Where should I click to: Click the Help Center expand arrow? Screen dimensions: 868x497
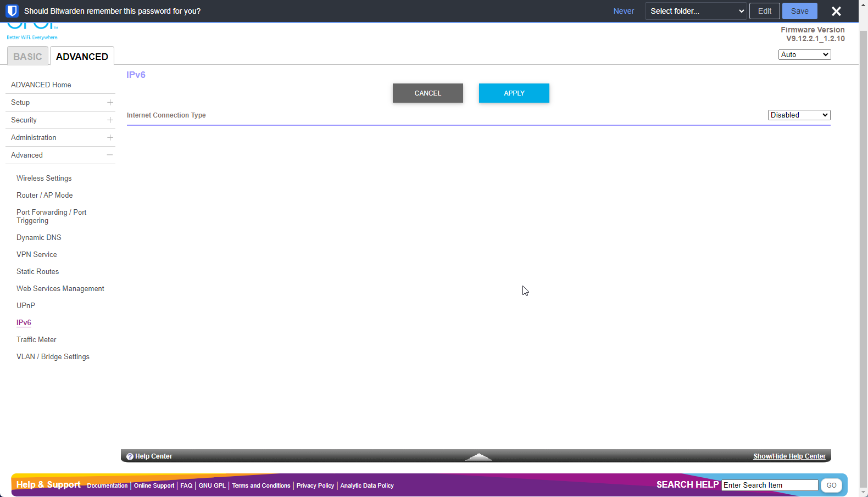[478, 456]
